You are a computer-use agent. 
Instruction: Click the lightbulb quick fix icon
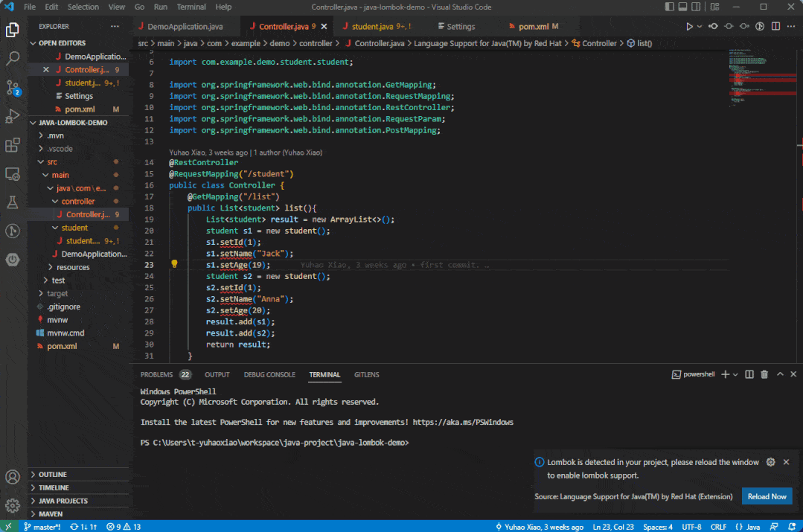[x=174, y=264]
